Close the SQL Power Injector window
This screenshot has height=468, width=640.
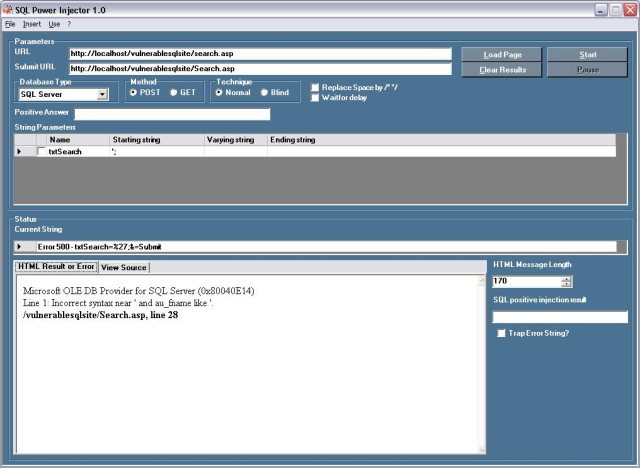(x=630, y=10)
